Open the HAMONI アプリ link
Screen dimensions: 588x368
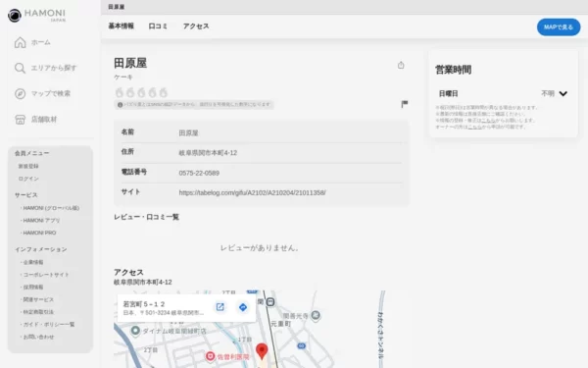point(41,220)
